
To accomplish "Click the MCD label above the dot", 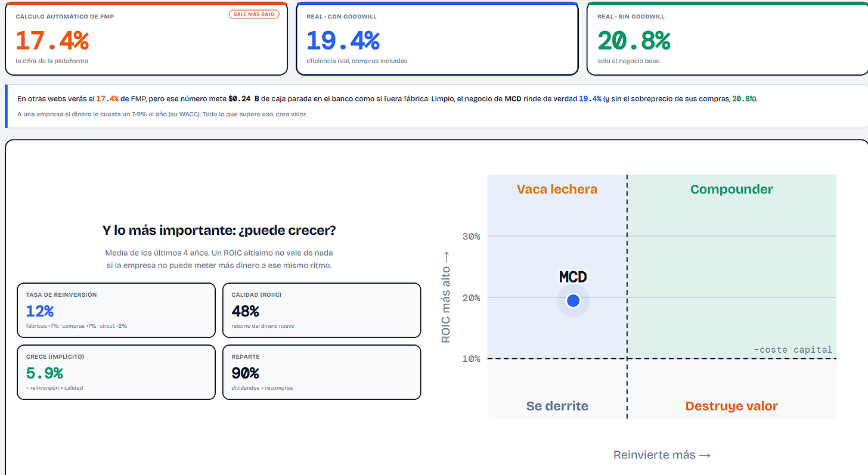I will point(573,277).
